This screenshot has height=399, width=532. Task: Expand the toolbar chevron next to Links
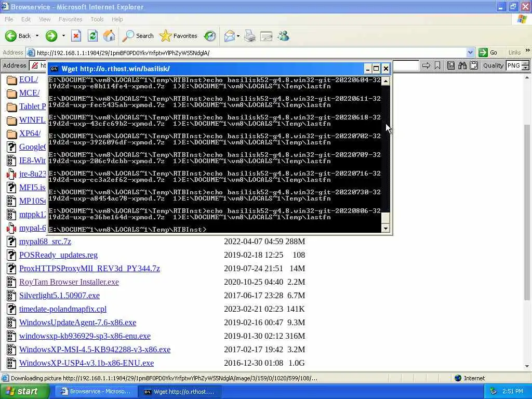pos(528,50)
